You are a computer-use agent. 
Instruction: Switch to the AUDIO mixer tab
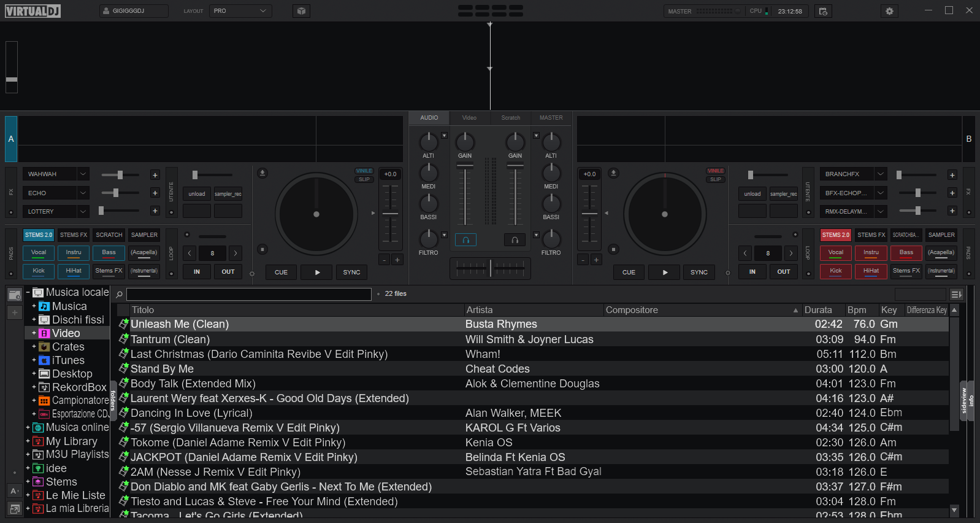(429, 118)
